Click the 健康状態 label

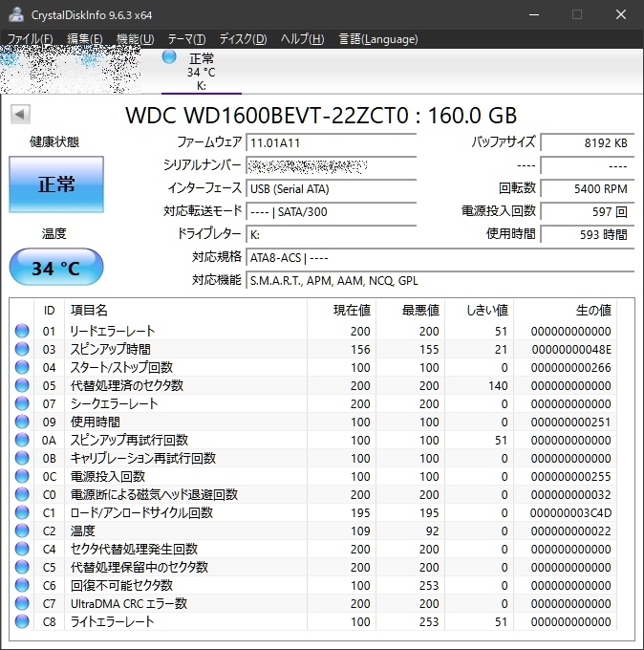[x=54, y=142]
